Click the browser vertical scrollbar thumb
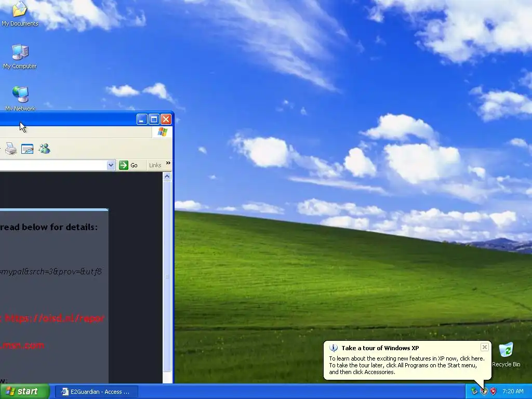532x399 pixels. point(167,276)
